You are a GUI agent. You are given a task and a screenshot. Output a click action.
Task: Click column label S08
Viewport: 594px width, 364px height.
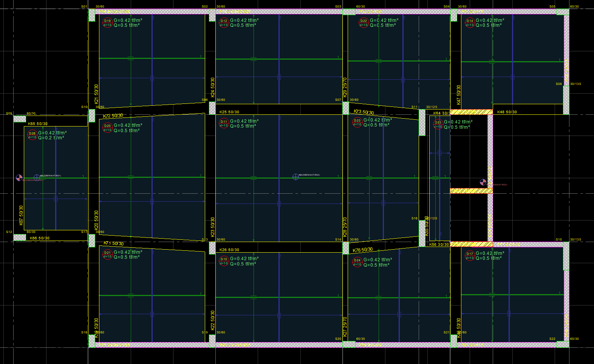[559, 84]
